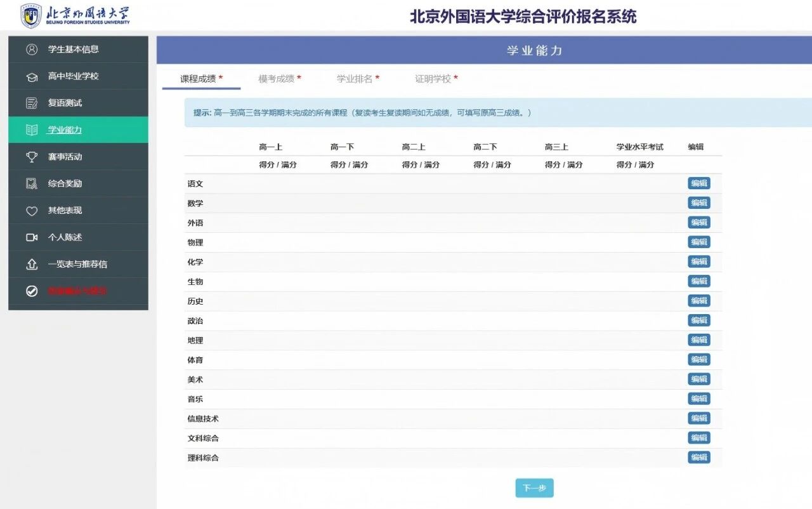This screenshot has width=812, height=509.
Task: Edit the 理科综合 row
Action: pos(698,458)
